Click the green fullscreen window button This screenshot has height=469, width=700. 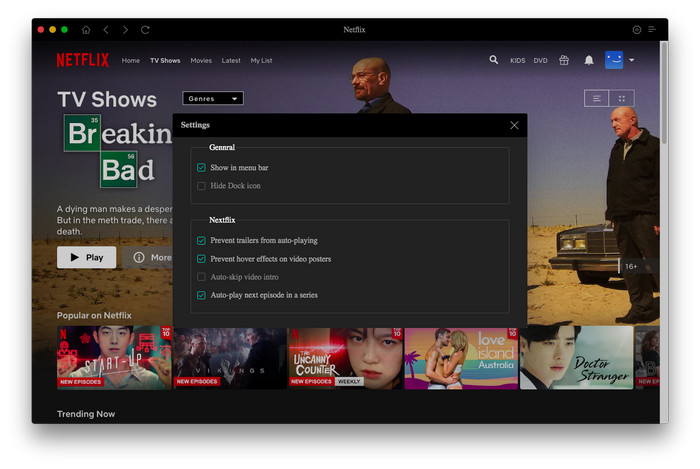[64, 30]
